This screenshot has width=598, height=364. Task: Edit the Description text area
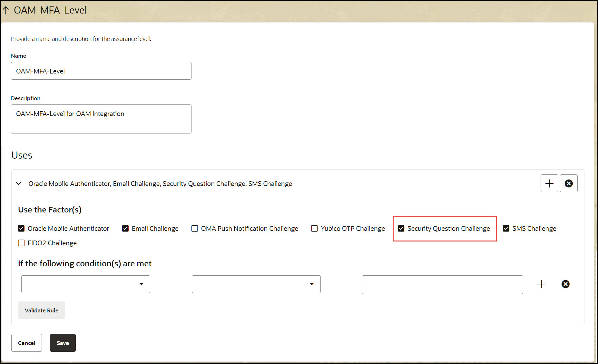pos(101,119)
